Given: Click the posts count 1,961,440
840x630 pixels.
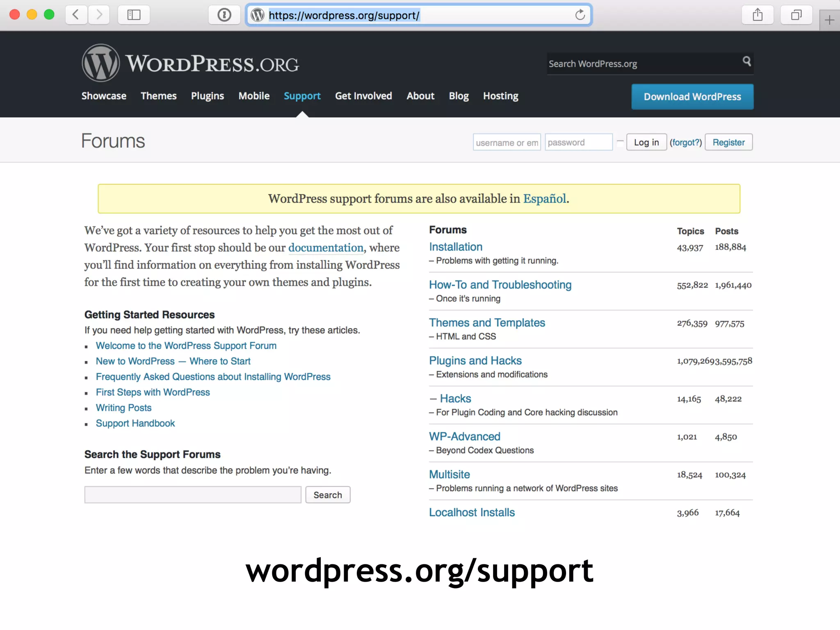Looking at the screenshot, I should (x=733, y=285).
